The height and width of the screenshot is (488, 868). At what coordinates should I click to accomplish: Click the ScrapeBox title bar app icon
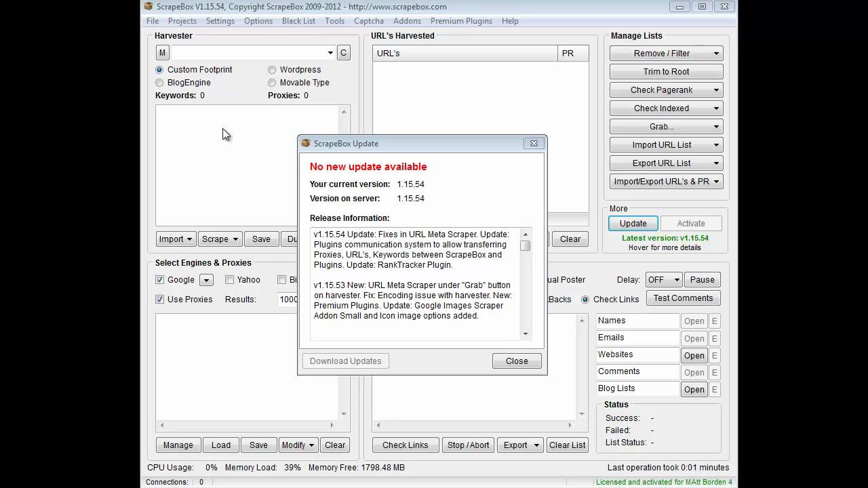[149, 7]
